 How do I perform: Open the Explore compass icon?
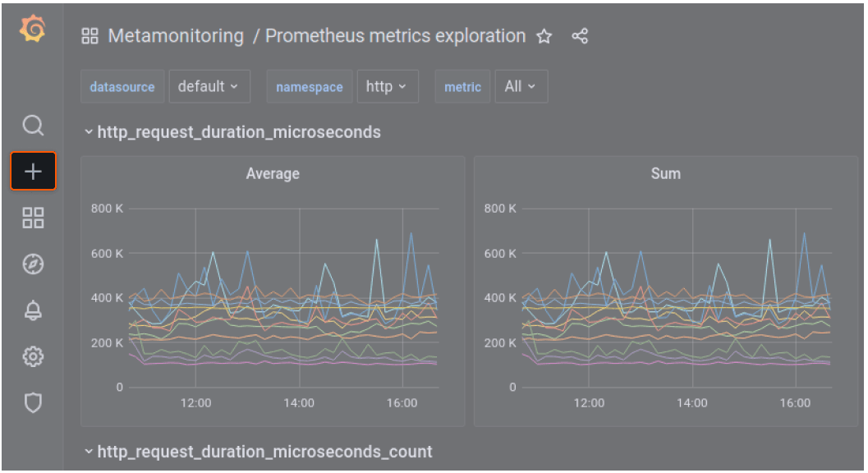33,264
